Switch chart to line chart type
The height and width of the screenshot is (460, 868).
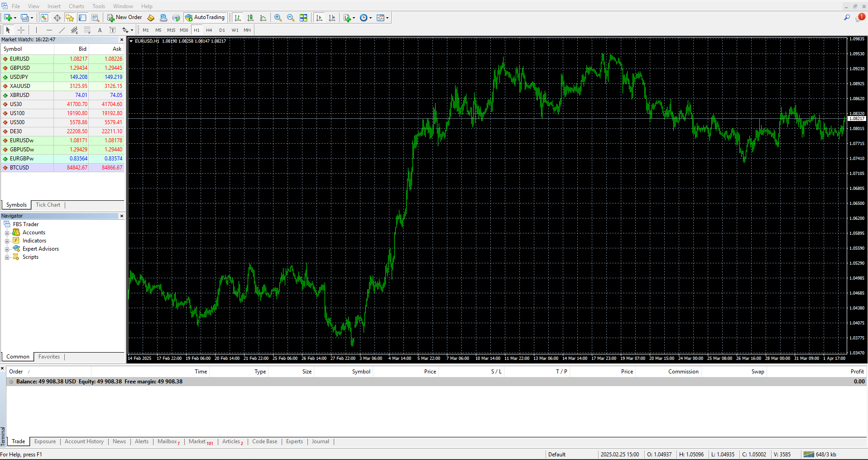tap(263, 18)
